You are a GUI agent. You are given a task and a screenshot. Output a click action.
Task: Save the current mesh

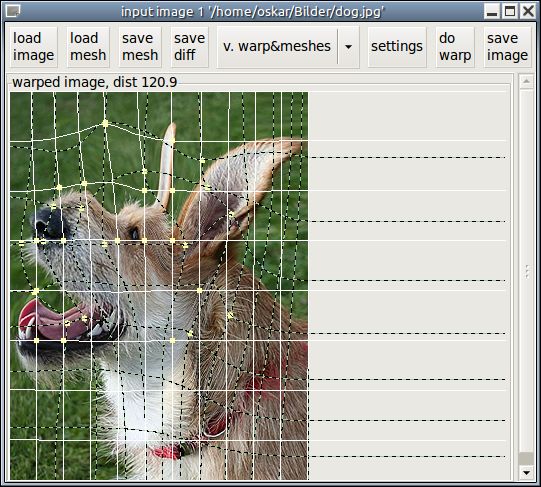[x=140, y=47]
